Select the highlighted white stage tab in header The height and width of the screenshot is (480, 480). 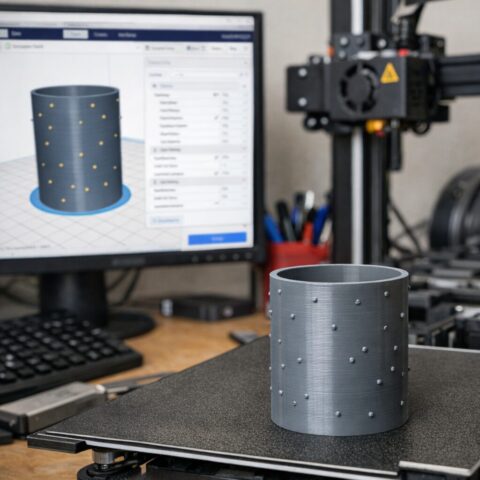(x=75, y=34)
